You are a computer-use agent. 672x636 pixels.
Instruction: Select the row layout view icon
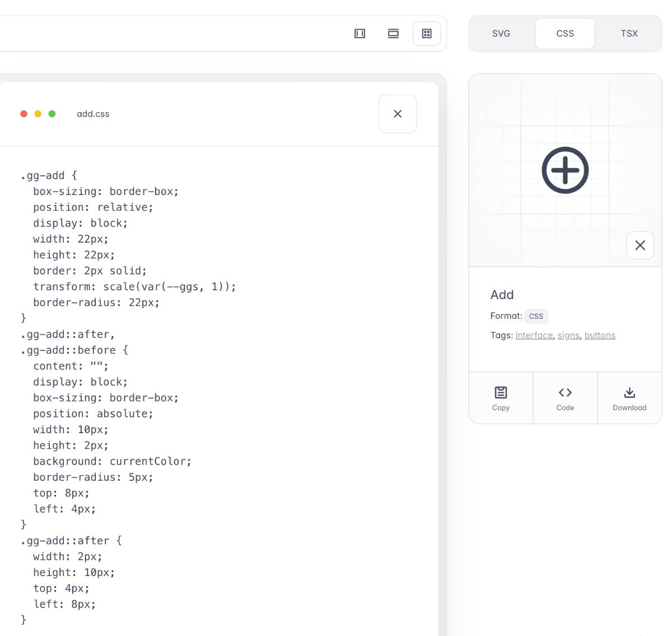[x=393, y=34]
